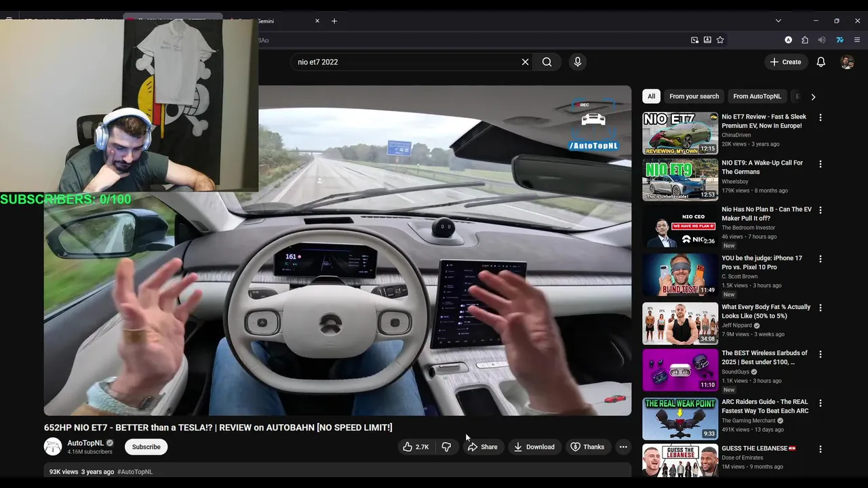This screenshot has height=488, width=868.
Task: Click the Download button under video
Action: point(534,447)
